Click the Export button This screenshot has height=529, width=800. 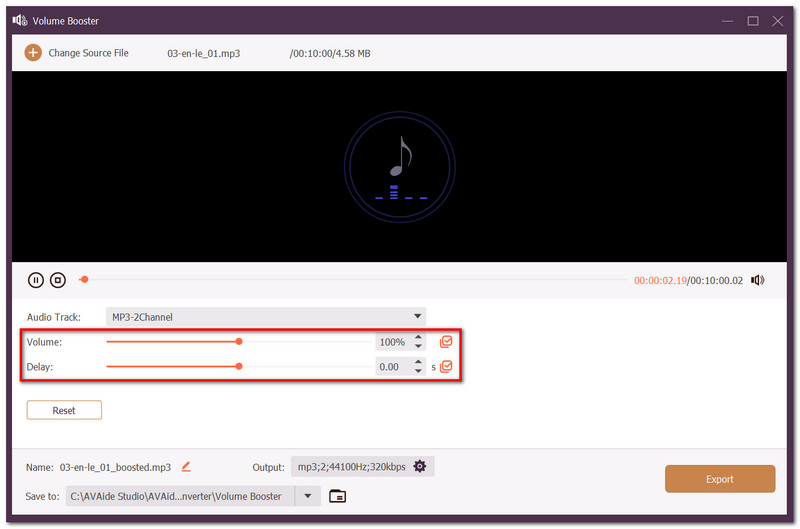[x=720, y=479]
